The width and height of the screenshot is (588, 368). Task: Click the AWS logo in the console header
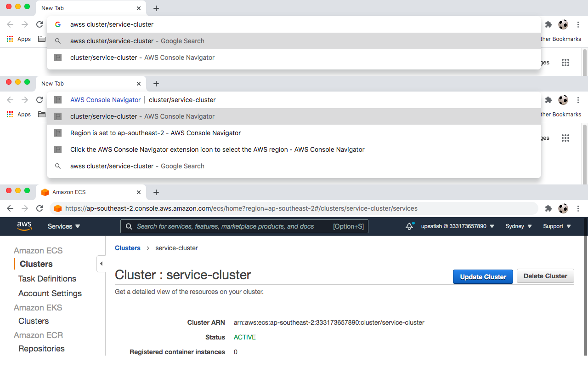[x=24, y=226]
